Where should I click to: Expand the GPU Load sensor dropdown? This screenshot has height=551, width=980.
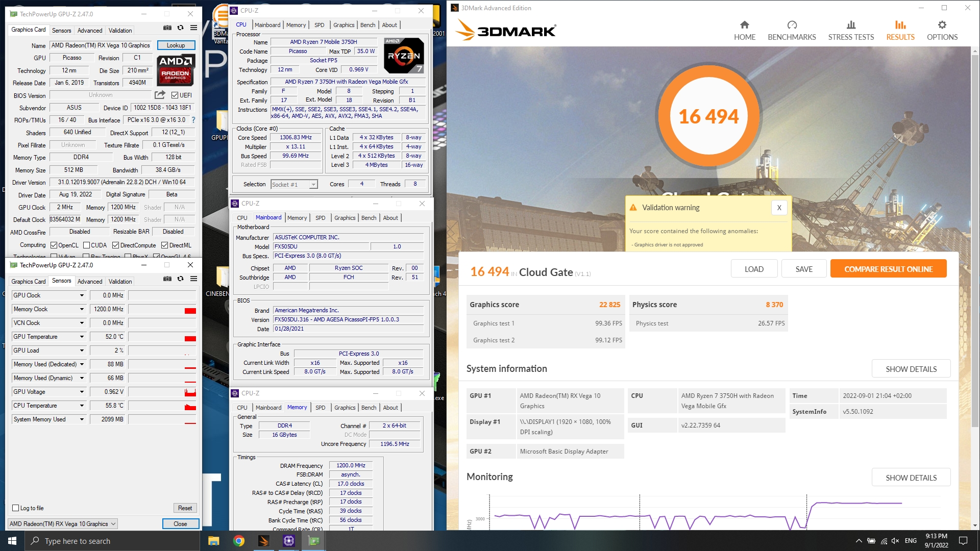click(82, 350)
